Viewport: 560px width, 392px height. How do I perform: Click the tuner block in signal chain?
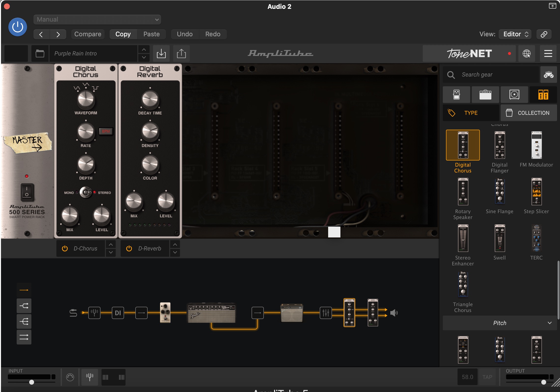click(94, 313)
